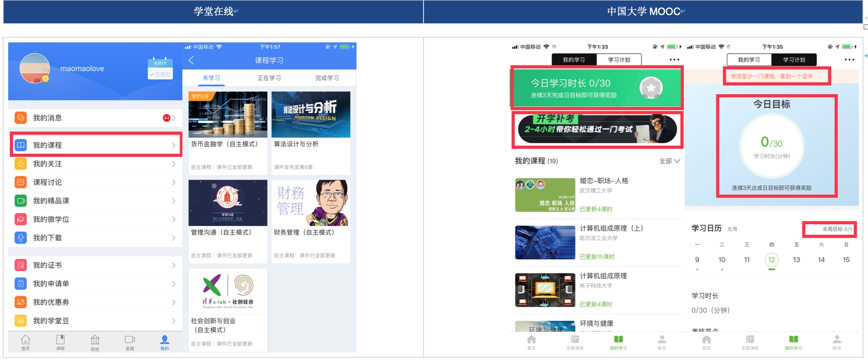This screenshot has width=868, height=361.
Task: Expand the 我的课程 row chevron
Action: pos(174,145)
